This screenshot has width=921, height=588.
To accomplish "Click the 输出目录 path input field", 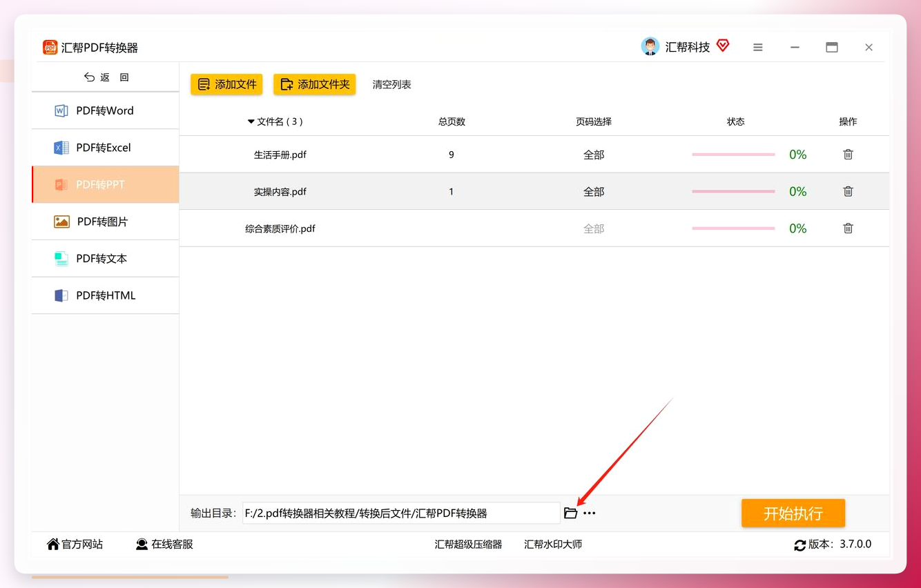I will 401,513.
